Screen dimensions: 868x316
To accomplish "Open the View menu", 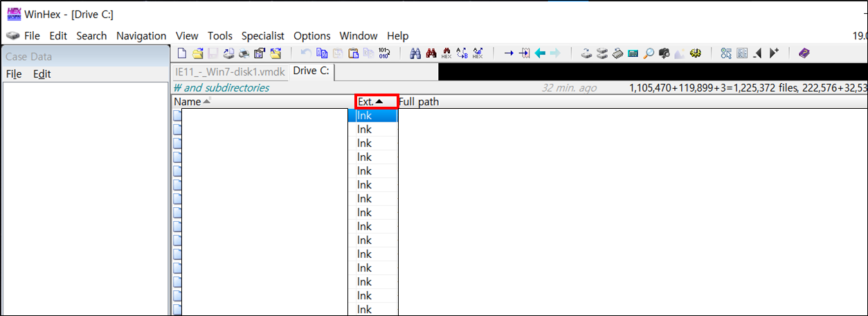I will (x=187, y=35).
